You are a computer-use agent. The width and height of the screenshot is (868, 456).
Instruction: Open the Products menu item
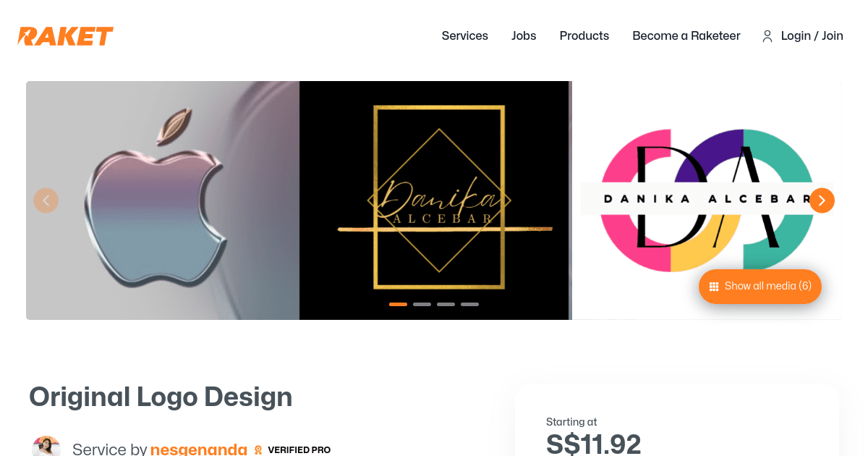(x=584, y=35)
